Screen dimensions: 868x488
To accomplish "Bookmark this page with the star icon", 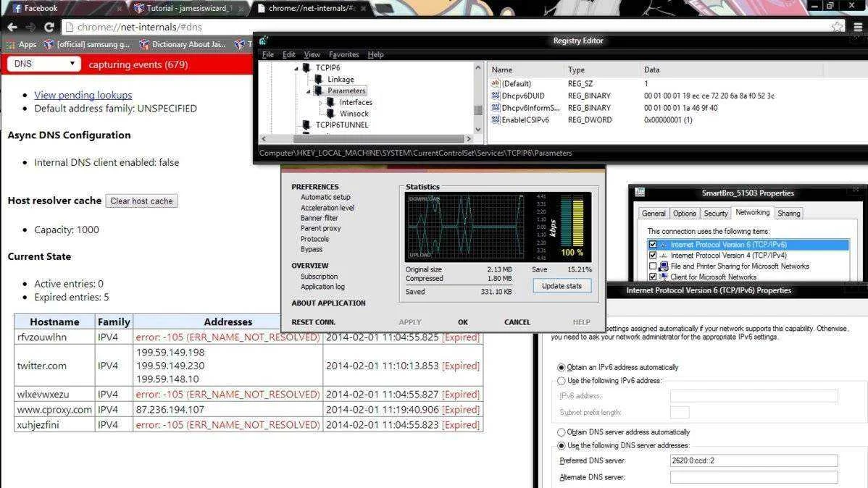I will point(837,27).
